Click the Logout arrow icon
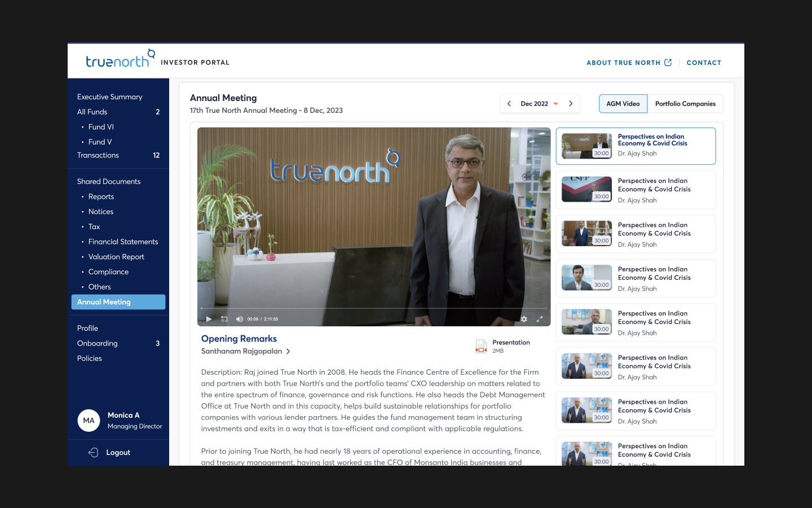The height and width of the screenshot is (508, 812). (94, 452)
